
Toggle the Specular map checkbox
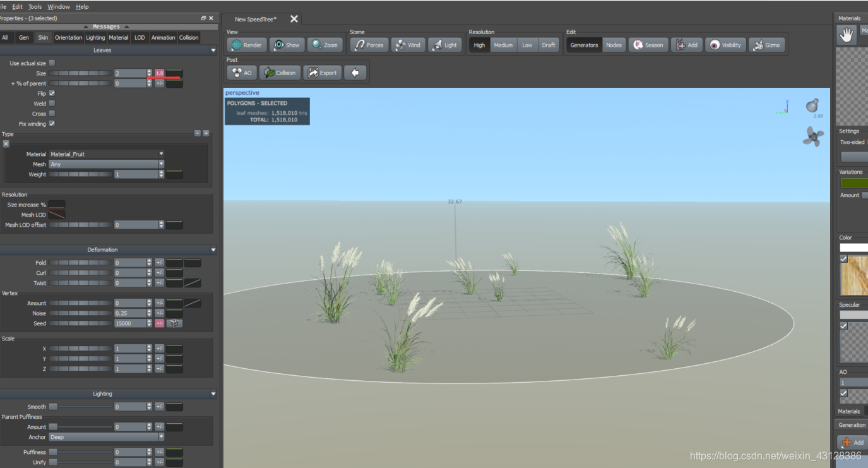click(843, 326)
